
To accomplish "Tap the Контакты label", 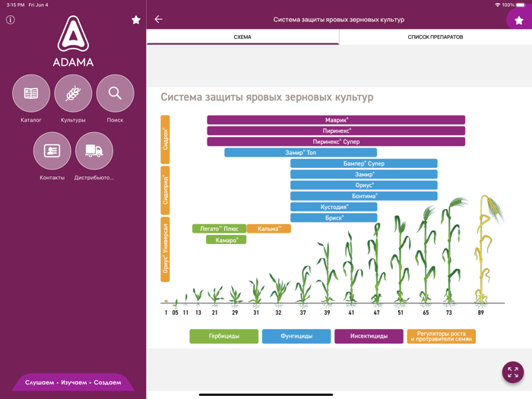I will [52, 178].
